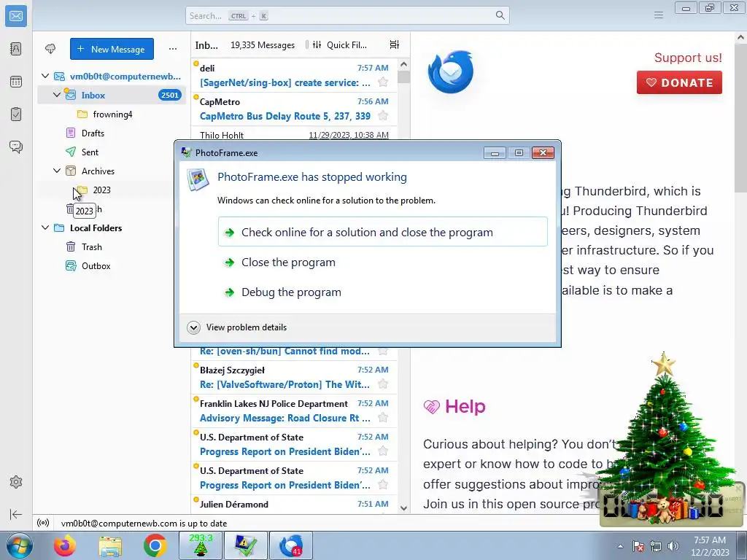Click the Get Messages cloud icon

(x=50, y=49)
